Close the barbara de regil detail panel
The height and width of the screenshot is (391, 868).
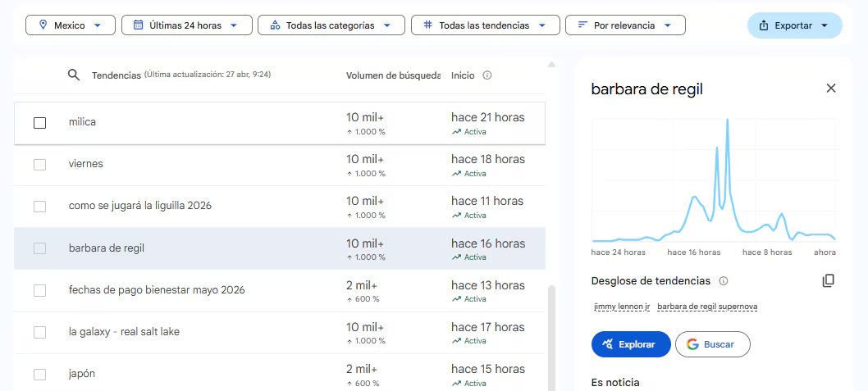click(831, 88)
